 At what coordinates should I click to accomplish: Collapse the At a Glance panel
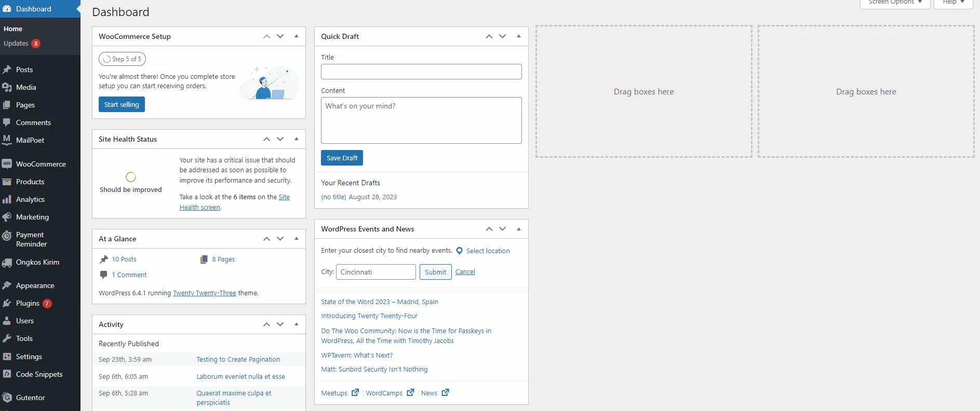click(297, 239)
